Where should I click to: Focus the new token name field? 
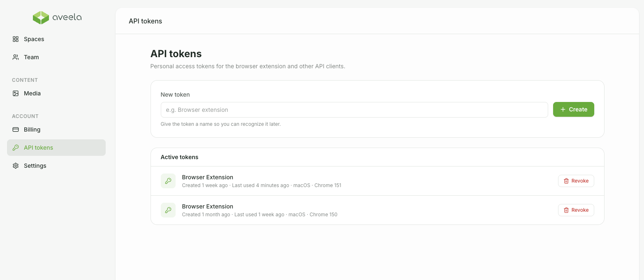coord(354,110)
